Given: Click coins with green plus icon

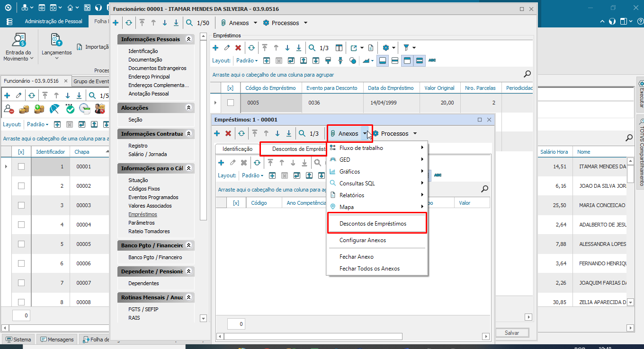Looking at the screenshot, I should [39, 109].
